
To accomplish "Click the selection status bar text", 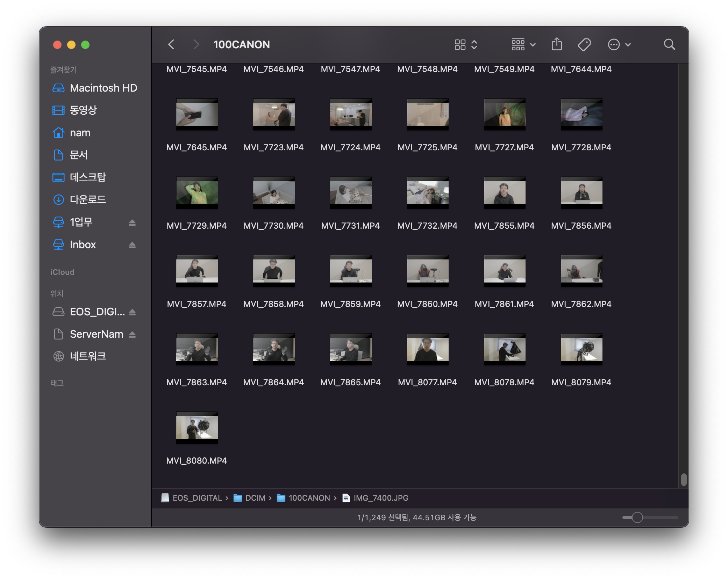I will [x=416, y=517].
